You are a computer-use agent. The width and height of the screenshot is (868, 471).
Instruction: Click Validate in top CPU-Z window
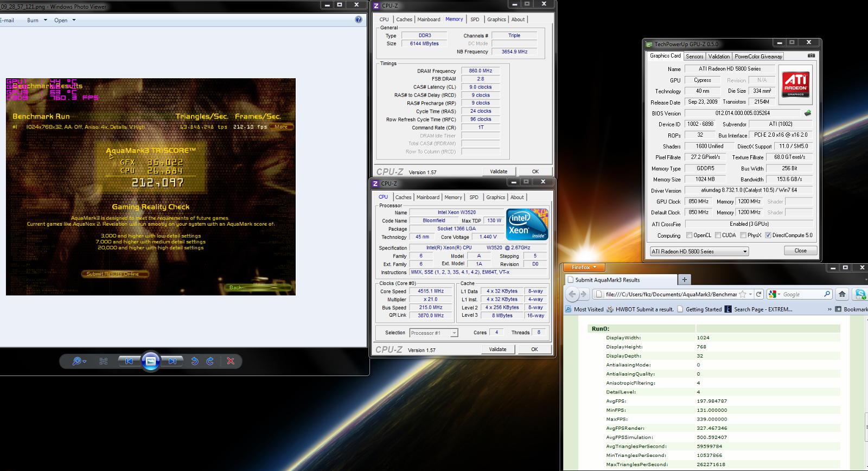tap(499, 171)
